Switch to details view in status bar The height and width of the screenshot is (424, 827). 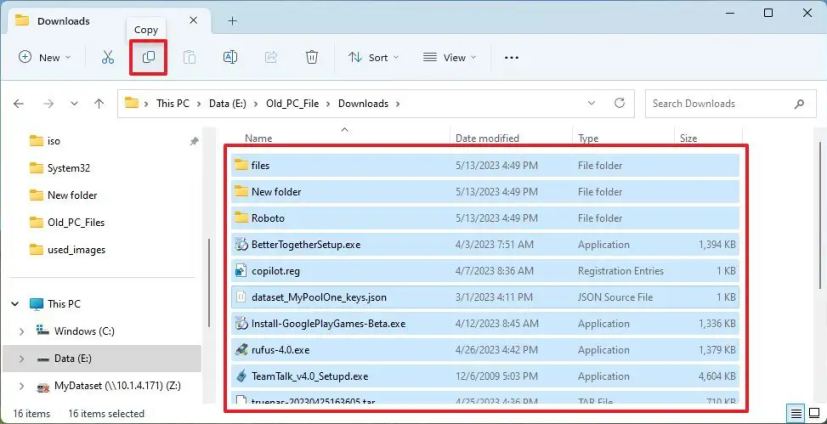pyautogui.click(x=796, y=413)
